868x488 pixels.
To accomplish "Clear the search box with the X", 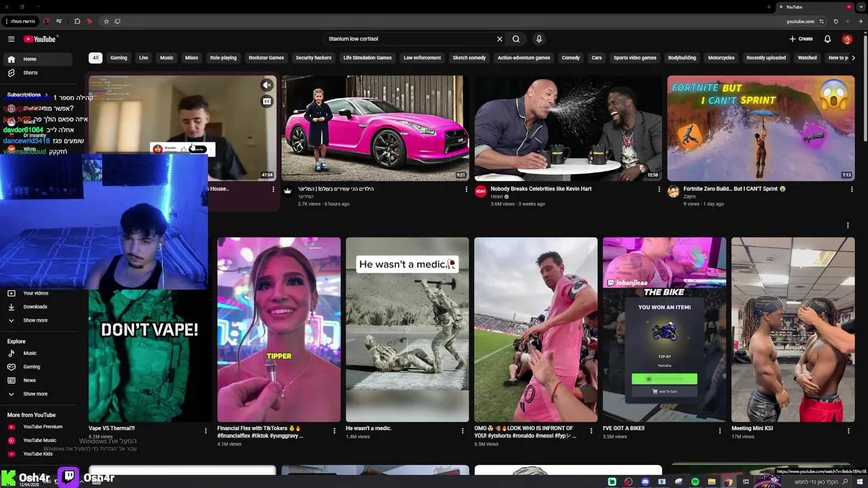I will pyautogui.click(x=500, y=39).
